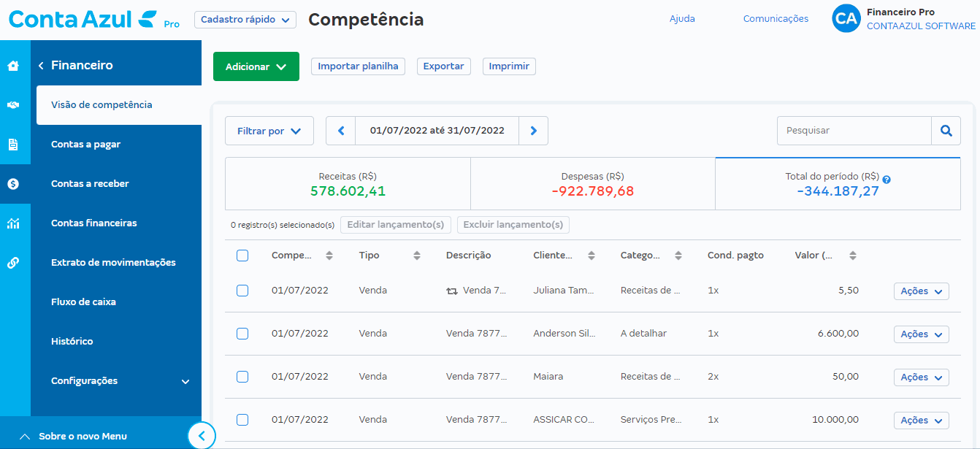Click the CONTAAZUL SOFTWARE company link
The image size is (980, 449).
tap(921, 26)
